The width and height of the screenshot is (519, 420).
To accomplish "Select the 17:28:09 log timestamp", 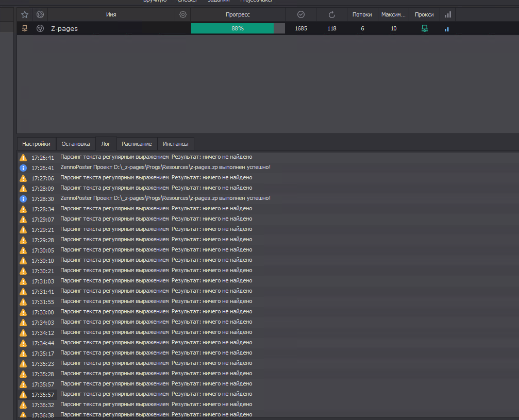I will click(x=43, y=189).
